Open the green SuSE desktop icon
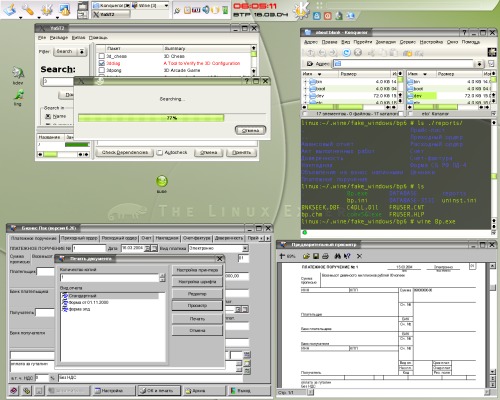The height and width of the screenshot is (400, 500). click(162, 184)
